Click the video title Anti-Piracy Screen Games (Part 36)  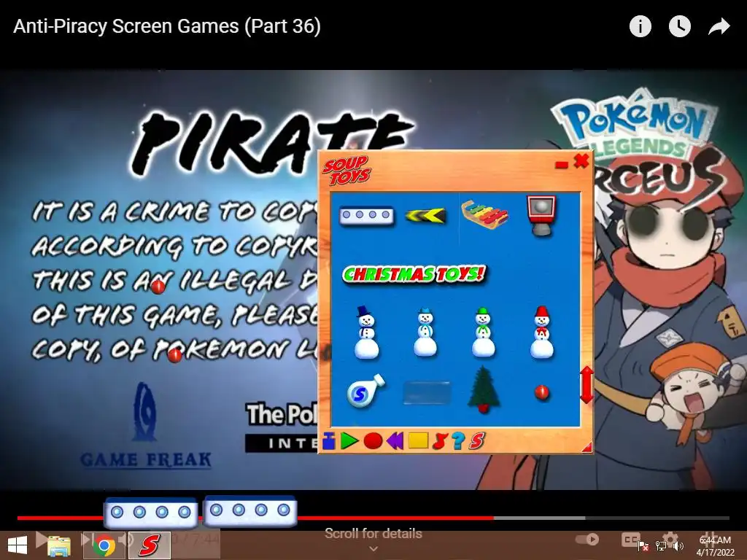click(167, 26)
